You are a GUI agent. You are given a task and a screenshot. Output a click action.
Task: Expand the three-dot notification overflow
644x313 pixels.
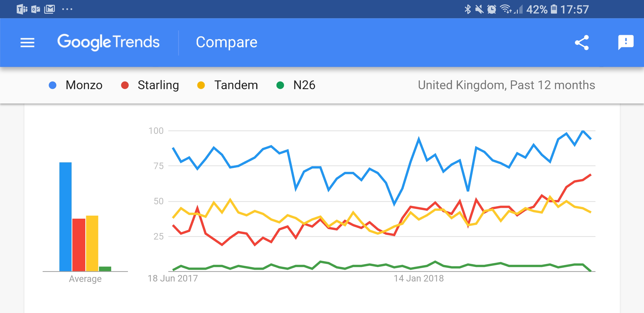[x=67, y=9]
